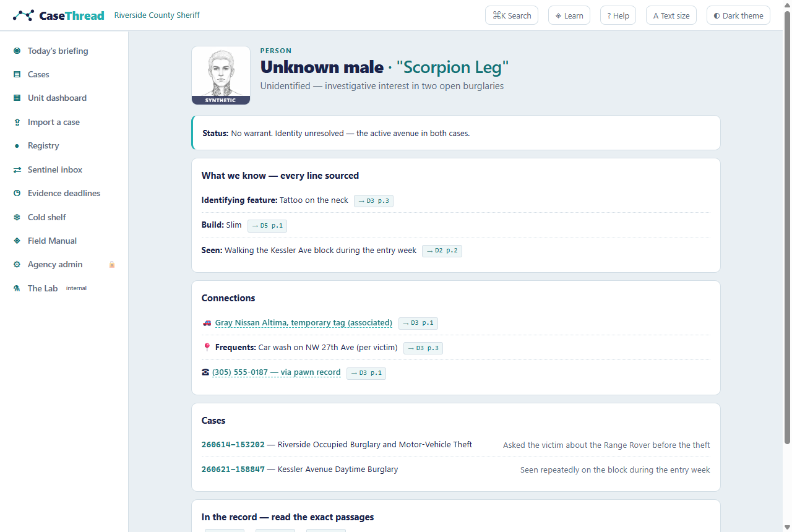The height and width of the screenshot is (532, 792).
Task: Click the Agency admin gear icon
Action: [x=17, y=264]
